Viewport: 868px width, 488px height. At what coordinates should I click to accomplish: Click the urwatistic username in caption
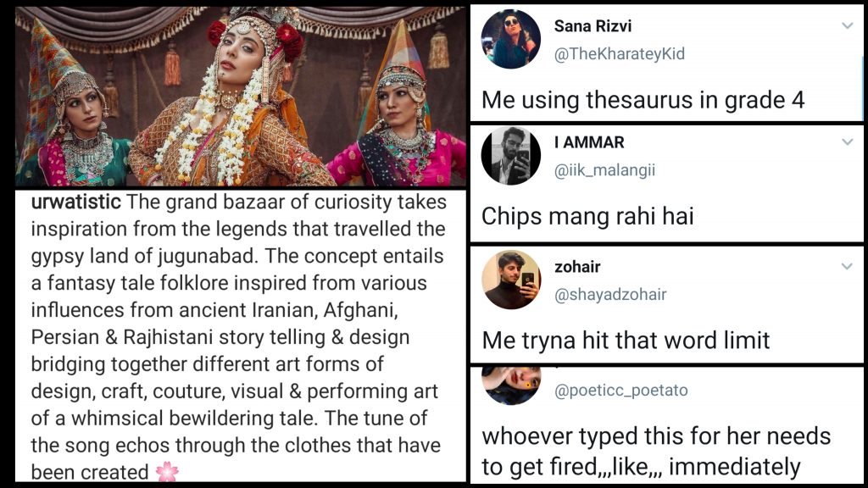(x=75, y=202)
